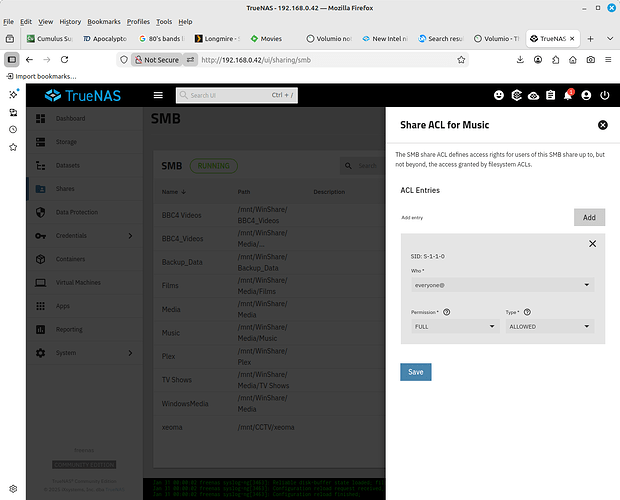Remove the everyone@ ACL entry
This screenshot has width=620, height=500.
click(592, 243)
